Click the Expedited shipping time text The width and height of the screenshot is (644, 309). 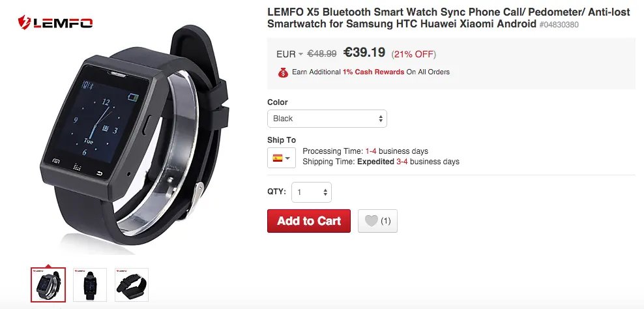[x=375, y=162]
